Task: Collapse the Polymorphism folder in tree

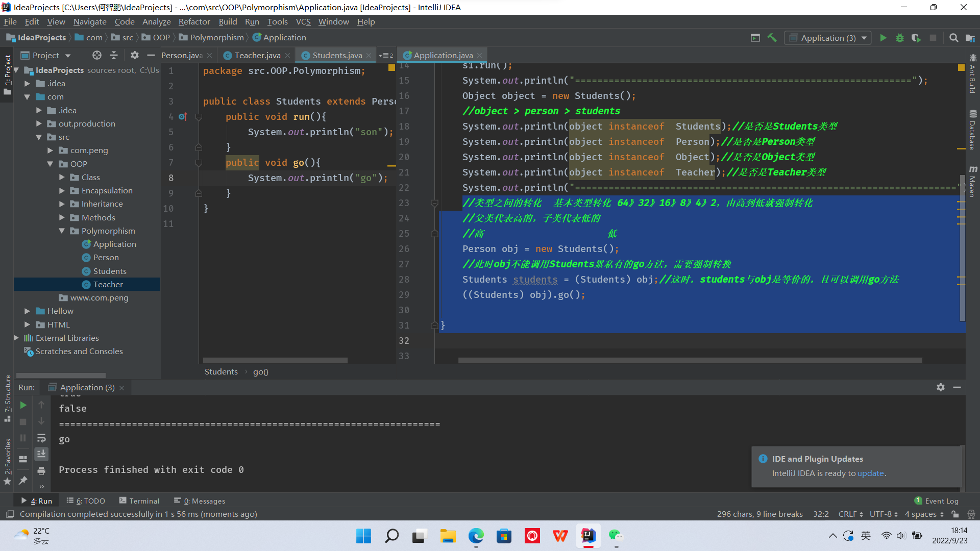Action: 62,231
